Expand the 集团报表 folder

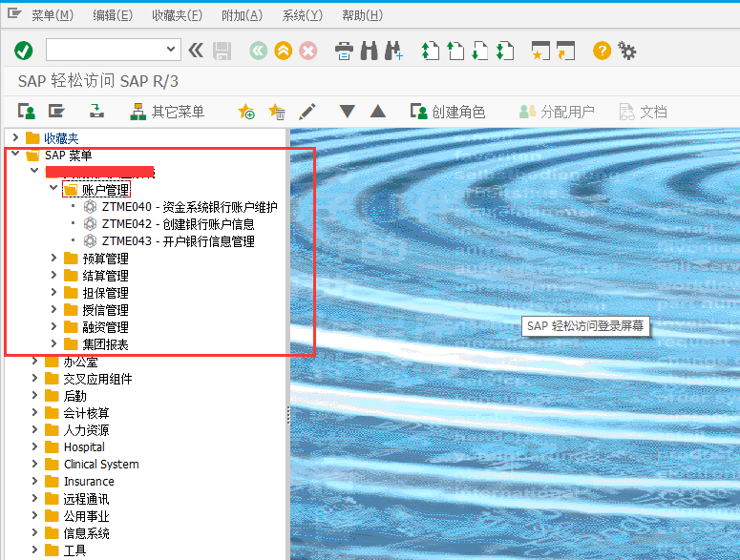point(53,343)
